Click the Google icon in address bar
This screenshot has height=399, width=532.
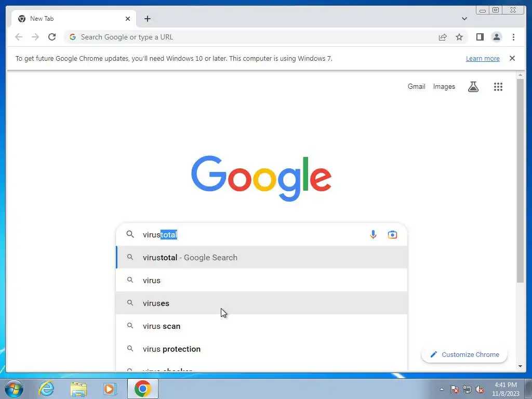point(73,37)
